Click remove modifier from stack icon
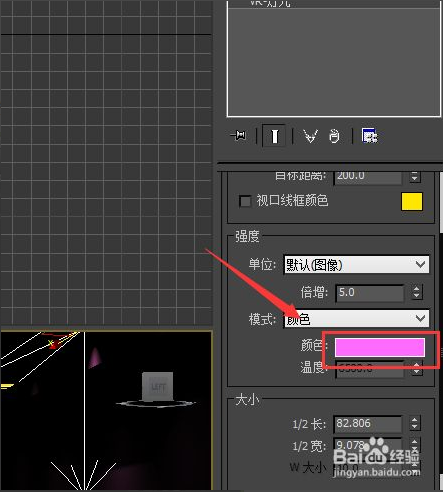The width and height of the screenshot is (443, 492). coord(334,136)
